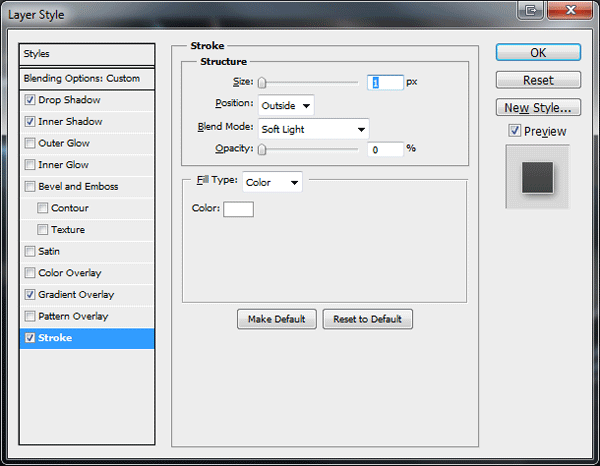Viewport: 600px width, 466px height.
Task: Click the Size slider handle
Action: [262, 83]
